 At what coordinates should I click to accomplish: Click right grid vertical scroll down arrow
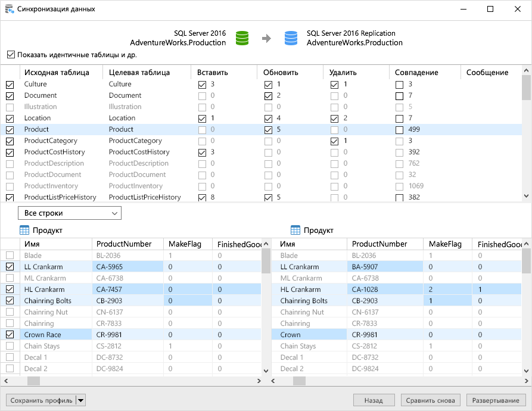pyautogui.click(x=526, y=371)
